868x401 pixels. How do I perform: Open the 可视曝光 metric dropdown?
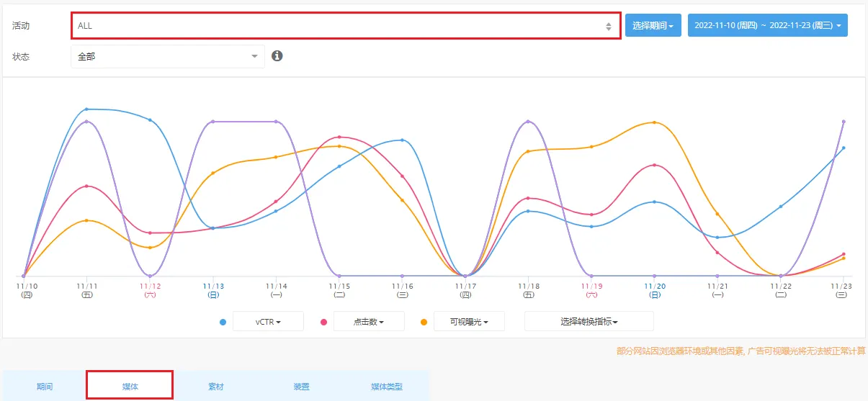pos(469,322)
